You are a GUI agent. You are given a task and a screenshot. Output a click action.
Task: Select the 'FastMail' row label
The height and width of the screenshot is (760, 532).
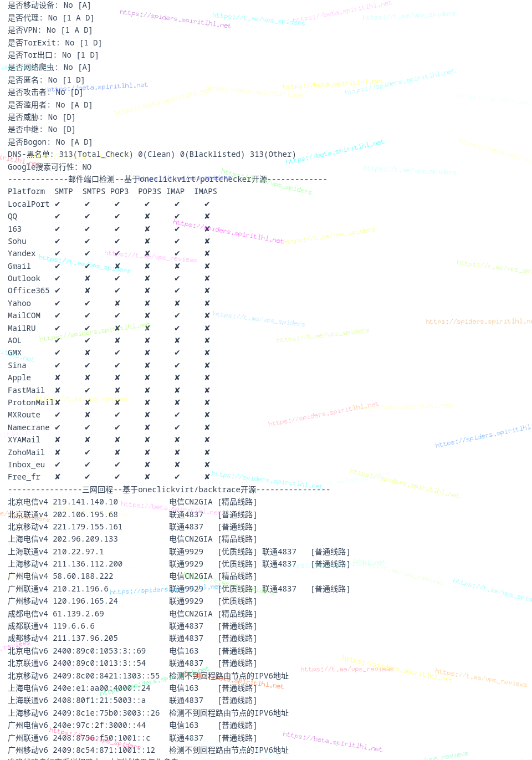[x=27, y=390]
